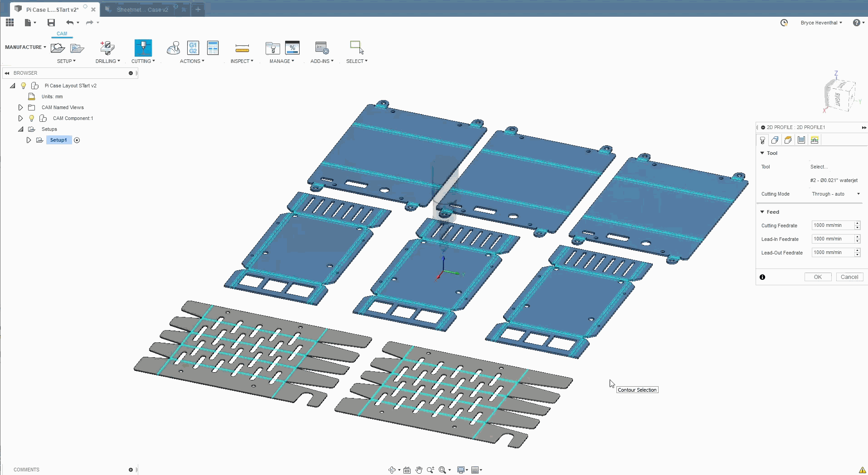Image resolution: width=868 pixels, height=475 pixels.
Task: Toggle visibility bulb for Pi Case Layout STart v2
Action: (24, 86)
